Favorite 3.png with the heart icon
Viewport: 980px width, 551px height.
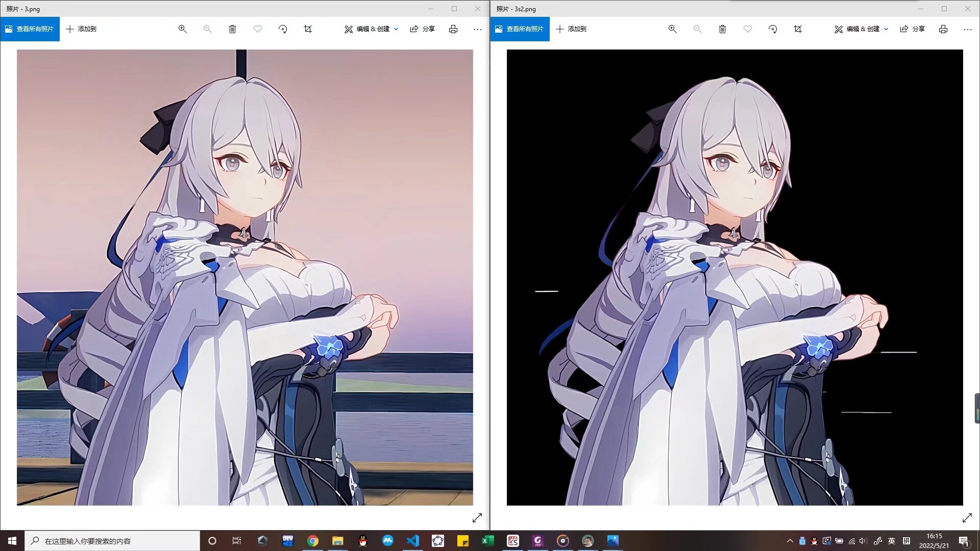[x=258, y=29]
